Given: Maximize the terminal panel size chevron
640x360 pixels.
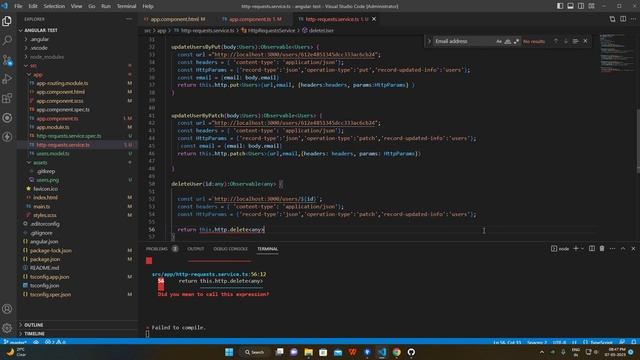Looking at the screenshot, I should [x=623, y=249].
